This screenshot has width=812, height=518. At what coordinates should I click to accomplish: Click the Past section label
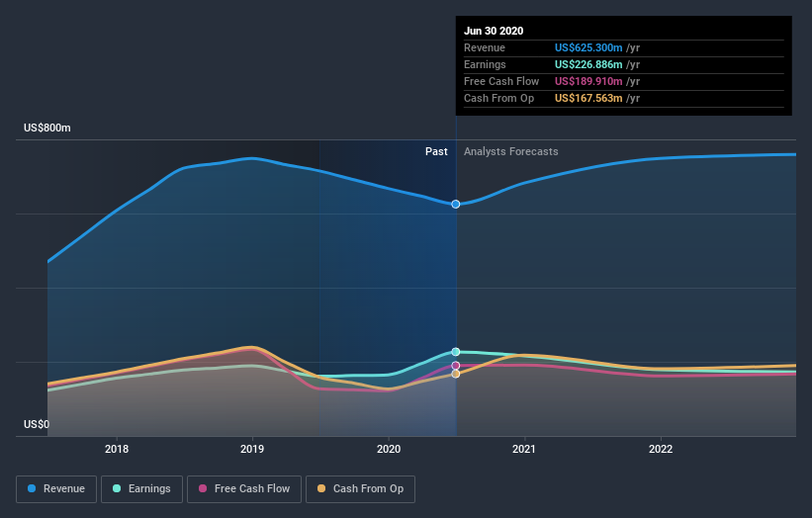[x=436, y=151]
